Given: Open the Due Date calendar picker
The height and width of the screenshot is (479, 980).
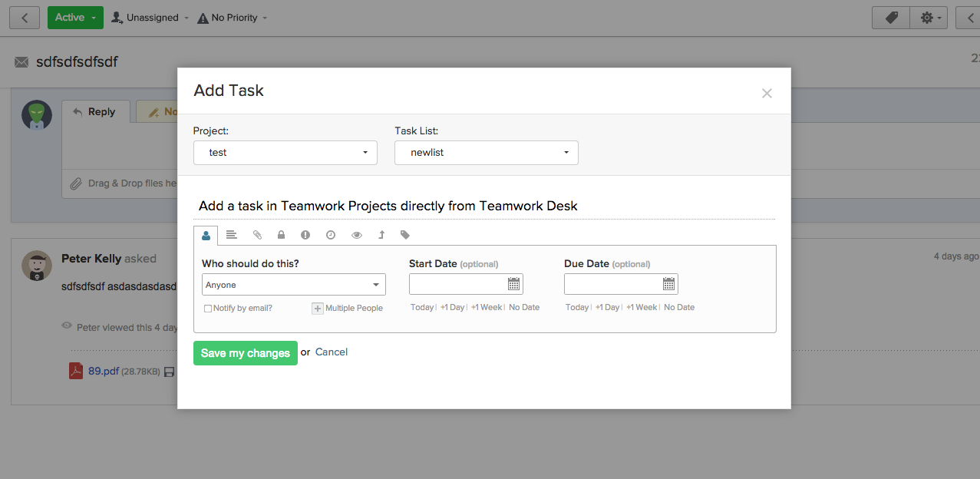Looking at the screenshot, I should point(668,284).
